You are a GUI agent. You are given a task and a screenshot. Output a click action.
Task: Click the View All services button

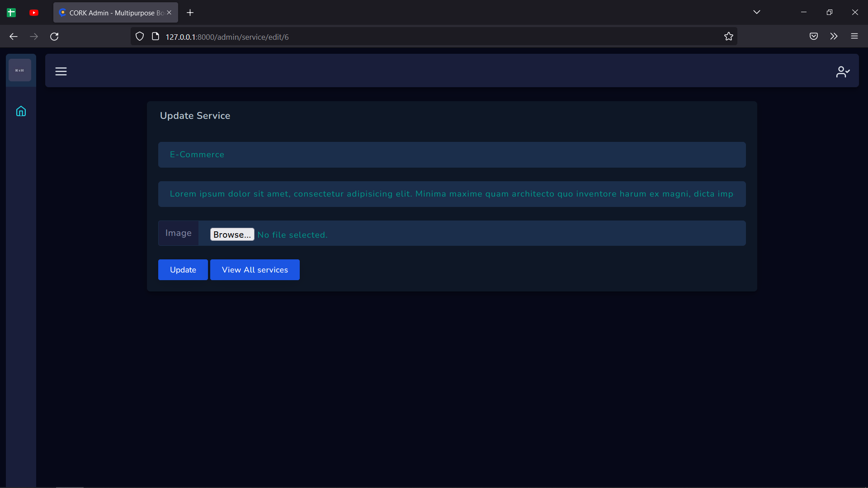click(x=255, y=270)
